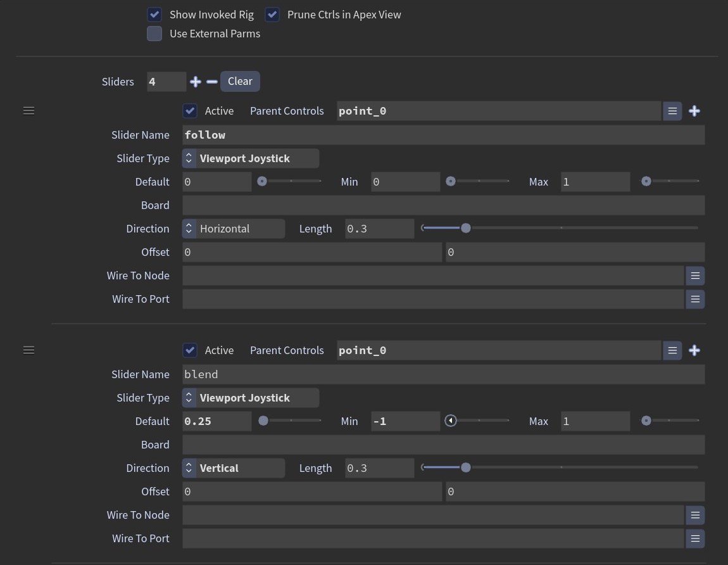Click Board field of blend slider
Viewport: 728px width, 565px height.
[443, 445]
